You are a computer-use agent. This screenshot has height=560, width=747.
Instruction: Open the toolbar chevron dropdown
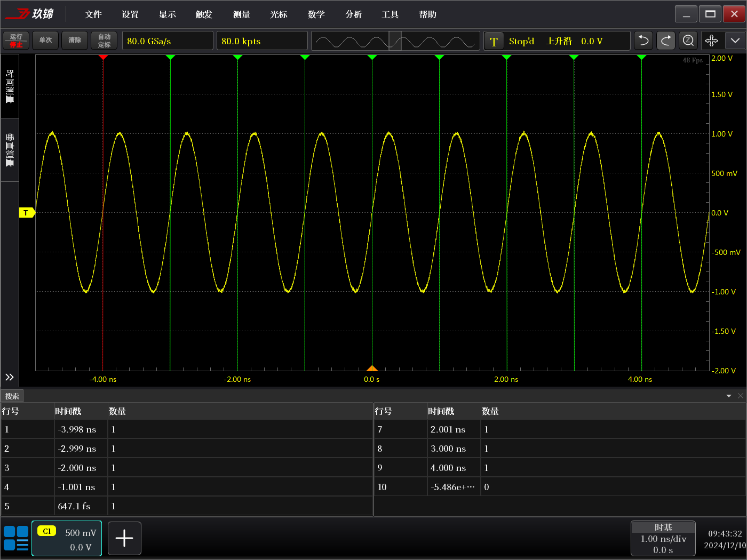pos(735,41)
